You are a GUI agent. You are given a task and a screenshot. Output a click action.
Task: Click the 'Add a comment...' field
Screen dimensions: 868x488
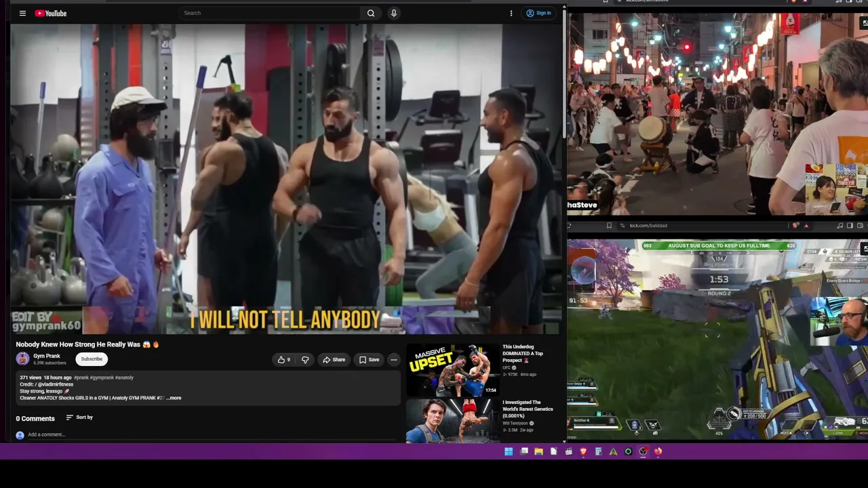(210, 434)
